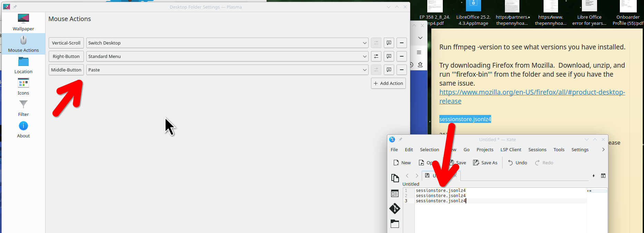Click Kate's split view icon
This screenshot has height=233, width=644.
point(603,176)
